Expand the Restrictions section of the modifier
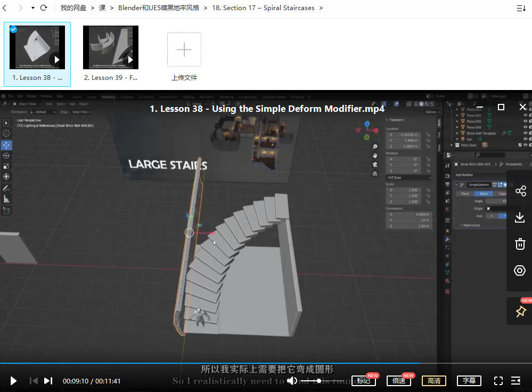This screenshot has height=392, width=532. [x=471, y=225]
